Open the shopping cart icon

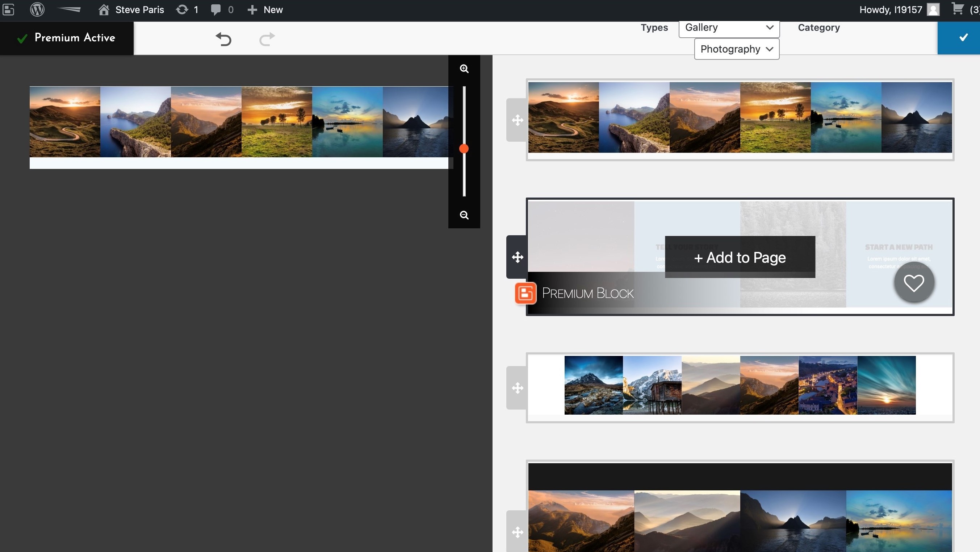pyautogui.click(x=958, y=9)
